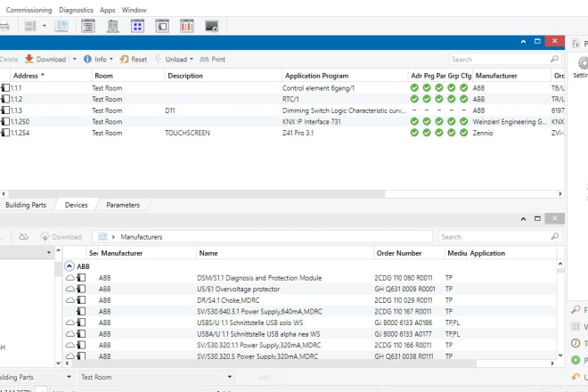The image size is (588, 392).
Task: Open the Unload dropdown
Action: (174, 60)
